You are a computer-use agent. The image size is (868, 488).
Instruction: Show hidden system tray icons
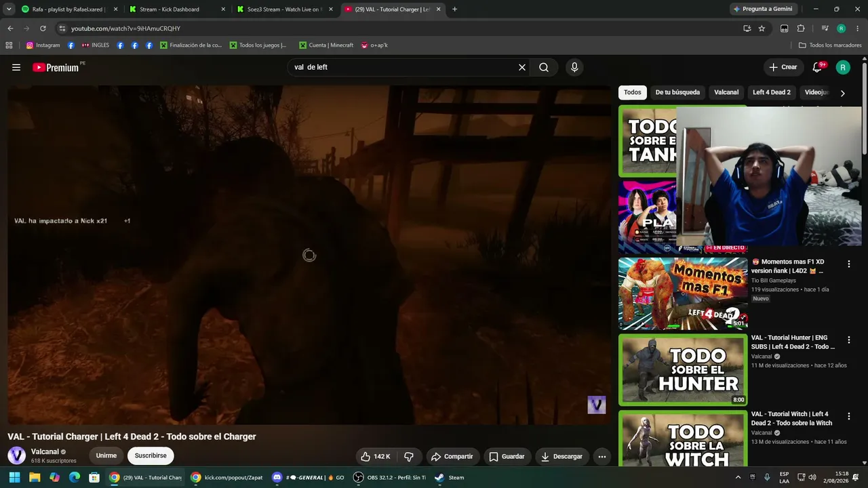tap(738, 477)
